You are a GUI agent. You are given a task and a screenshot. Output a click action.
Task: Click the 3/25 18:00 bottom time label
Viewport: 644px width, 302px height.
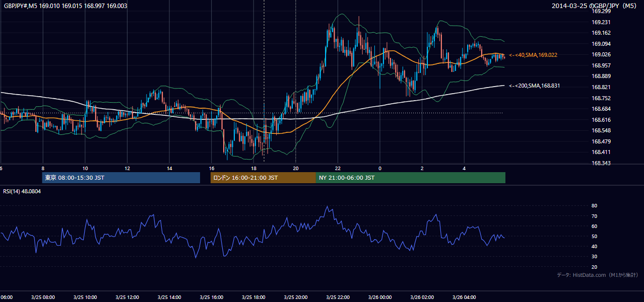click(253, 297)
